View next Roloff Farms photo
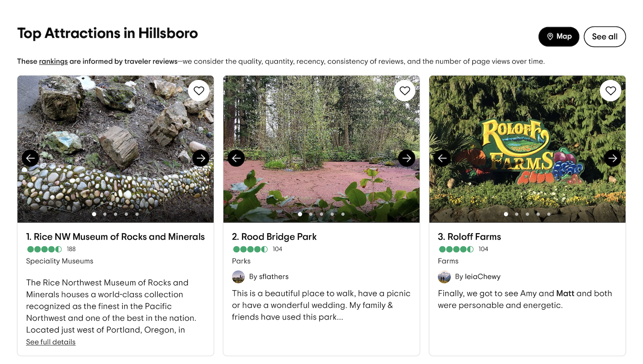The width and height of the screenshot is (643, 364). tap(613, 158)
